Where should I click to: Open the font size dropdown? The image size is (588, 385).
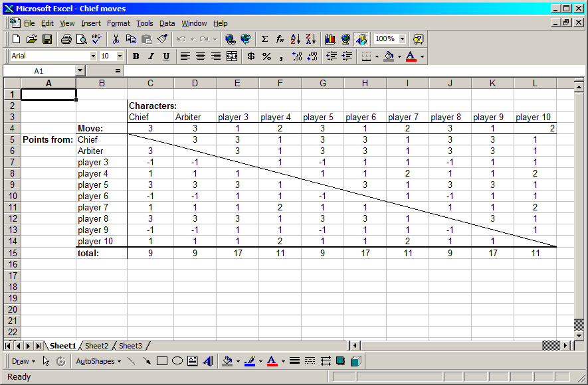pyautogui.click(x=120, y=56)
